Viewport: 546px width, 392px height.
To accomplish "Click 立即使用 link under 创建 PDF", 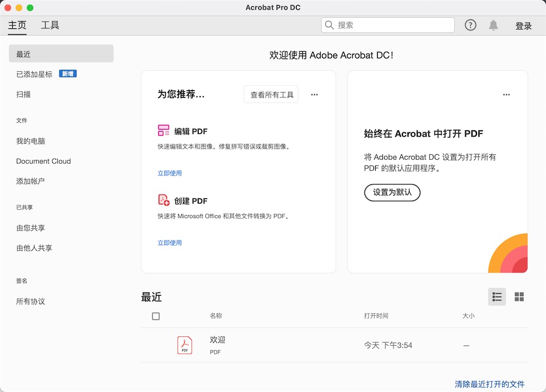I will point(170,243).
